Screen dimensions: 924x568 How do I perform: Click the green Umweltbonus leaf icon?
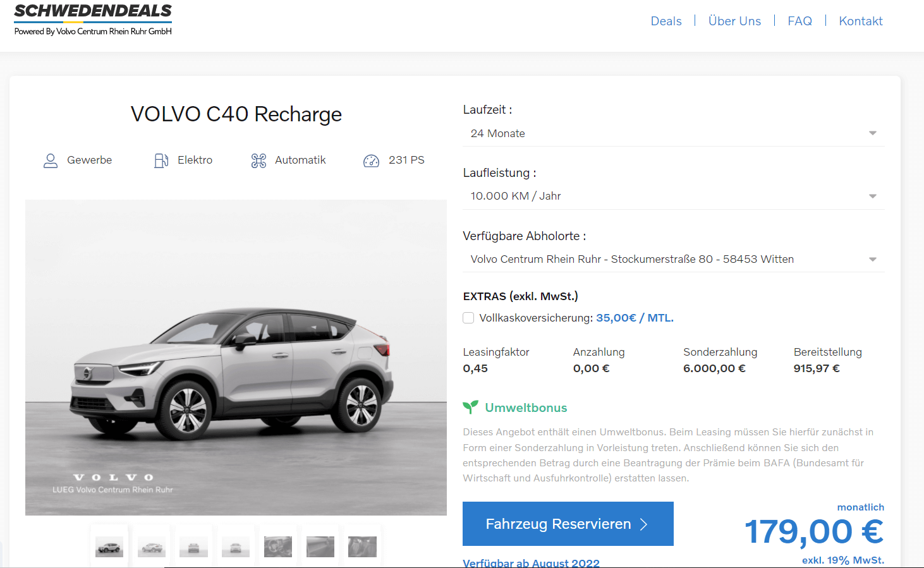(x=470, y=408)
